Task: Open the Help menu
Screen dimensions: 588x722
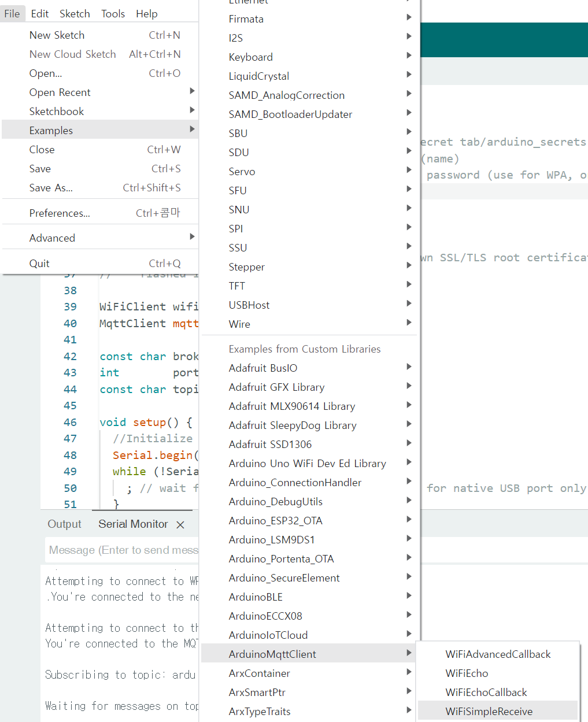Action: point(146,13)
